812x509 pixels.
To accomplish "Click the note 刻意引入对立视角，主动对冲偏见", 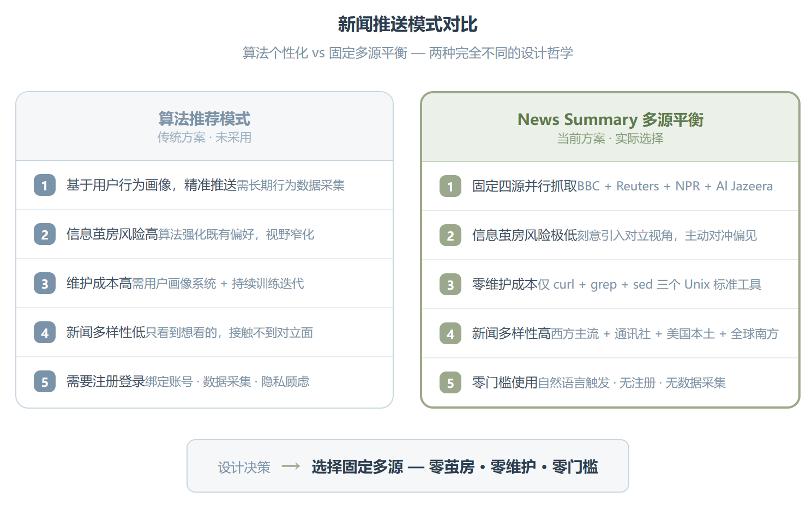I will coord(667,236).
